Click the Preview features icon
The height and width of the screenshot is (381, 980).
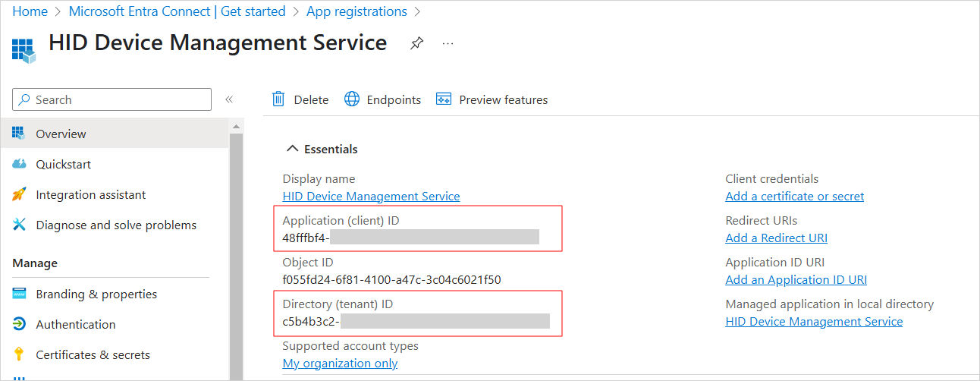[444, 99]
